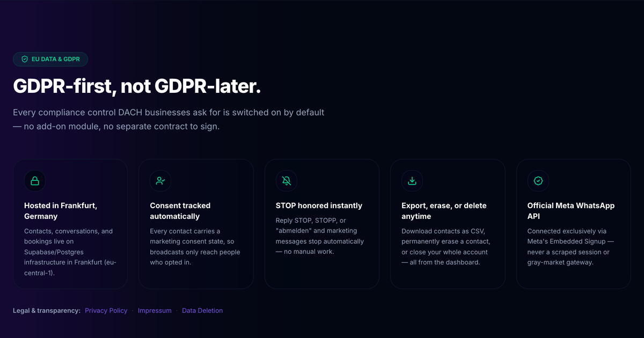Click the lock icon on Frankfurt hosting card
This screenshot has width=644, height=338.
(x=35, y=181)
